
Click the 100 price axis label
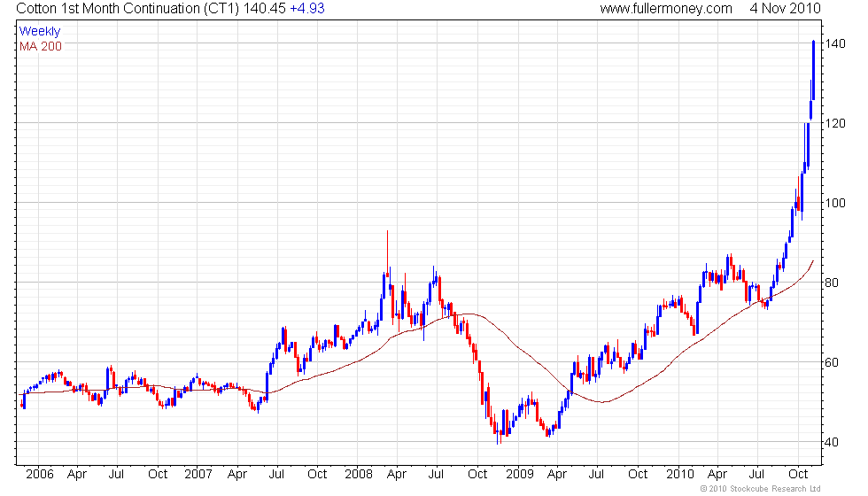click(835, 203)
